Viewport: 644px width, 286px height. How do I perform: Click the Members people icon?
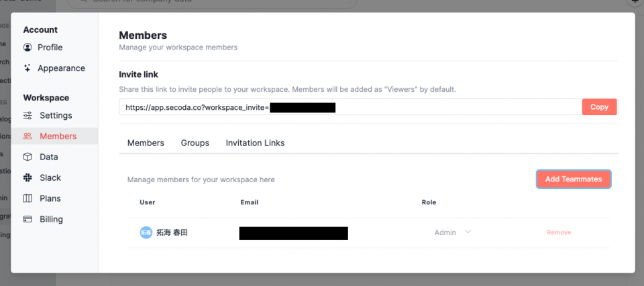tap(28, 136)
